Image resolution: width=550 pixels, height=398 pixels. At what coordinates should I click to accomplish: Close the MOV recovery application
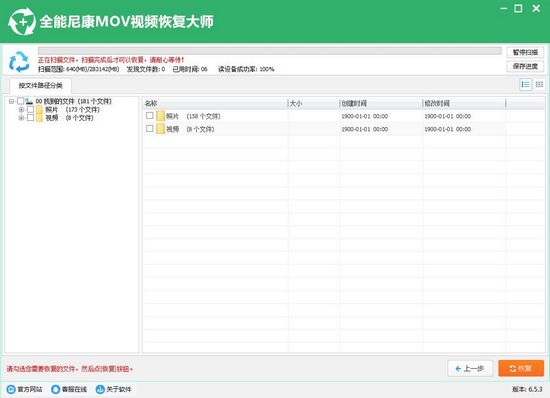536,8
